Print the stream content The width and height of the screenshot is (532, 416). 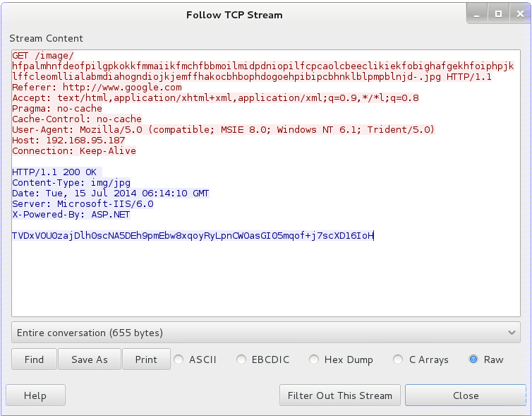click(x=146, y=359)
